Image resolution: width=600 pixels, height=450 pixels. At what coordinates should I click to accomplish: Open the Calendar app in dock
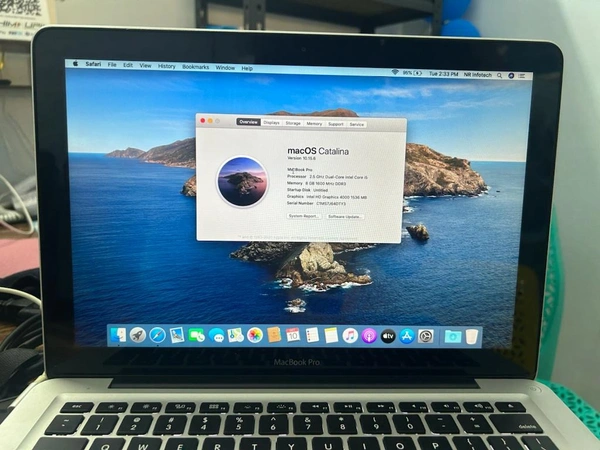[293, 335]
